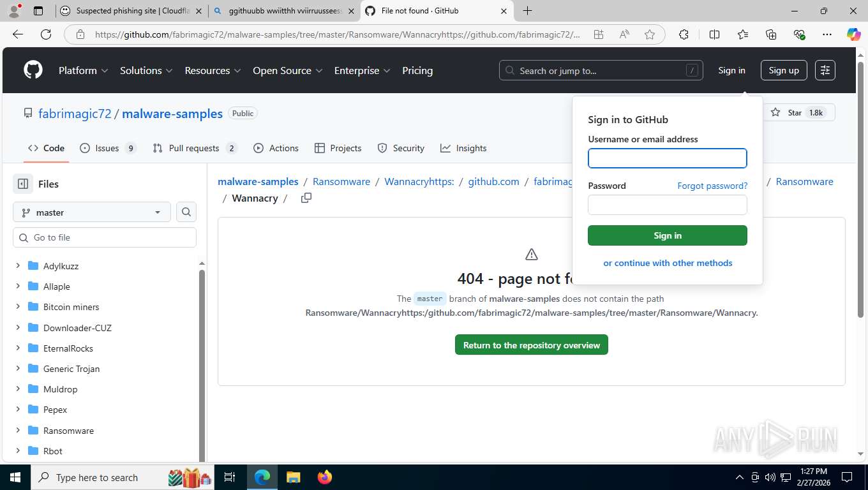Expand the Downloader-CUZ folder
The height and width of the screenshot is (490, 868).
(18, 327)
